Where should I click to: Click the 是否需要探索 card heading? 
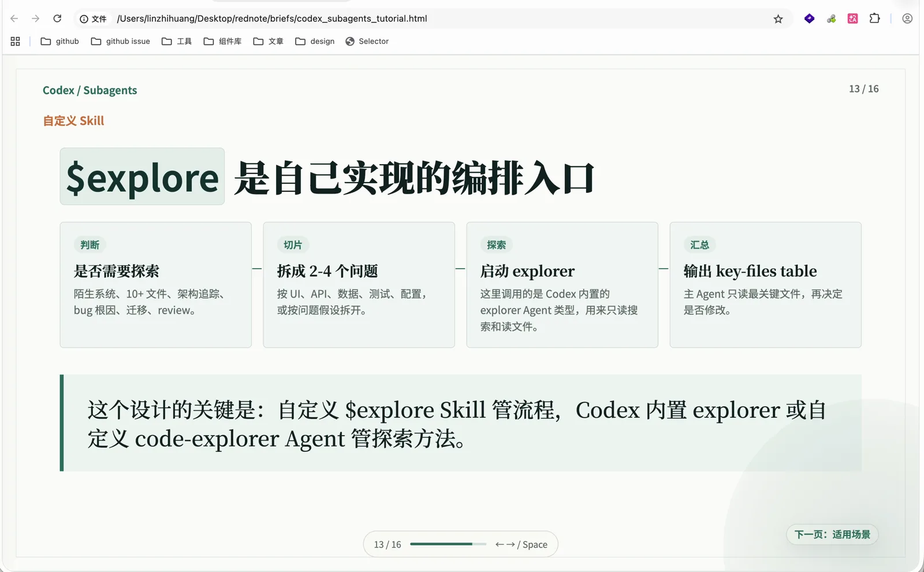117,271
